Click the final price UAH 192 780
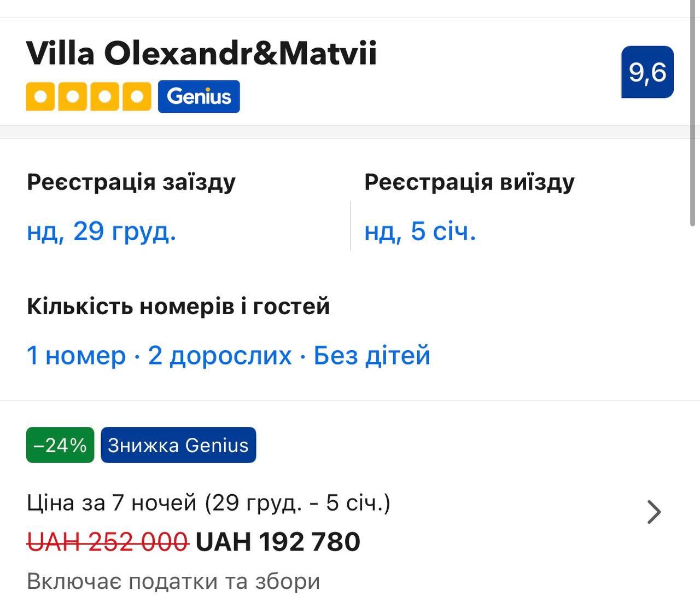Viewport: 700px width, 602px height. click(x=278, y=542)
